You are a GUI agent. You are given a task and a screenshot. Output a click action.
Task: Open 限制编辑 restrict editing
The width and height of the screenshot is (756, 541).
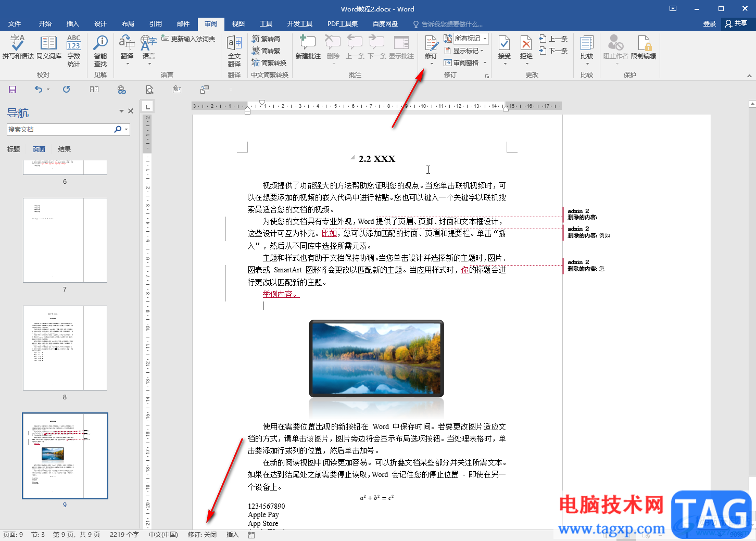(x=644, y=48)
